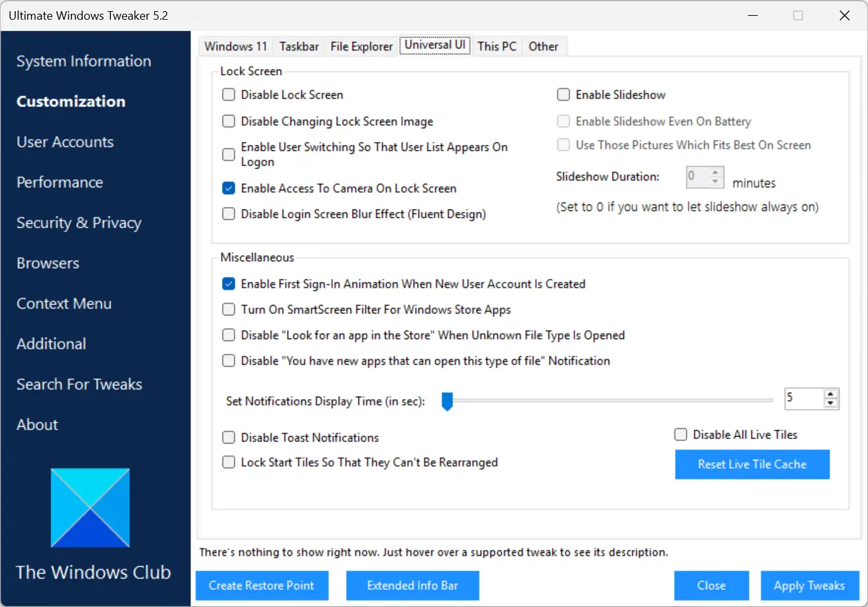
Task: Check Enable Slideshow option
Action: point(563,95)
